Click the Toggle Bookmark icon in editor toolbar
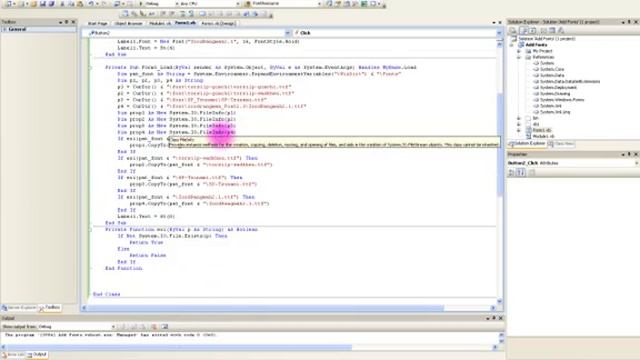The height and width of the screenshot is (360, 640). pyautogui.click(x=202, y=14)
